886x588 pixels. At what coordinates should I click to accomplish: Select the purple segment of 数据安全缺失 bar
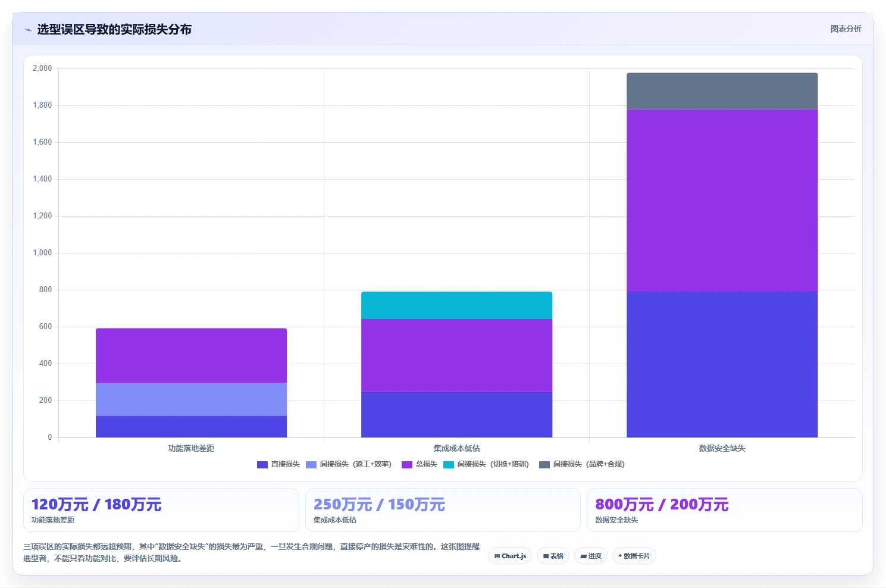click(722, 200)
